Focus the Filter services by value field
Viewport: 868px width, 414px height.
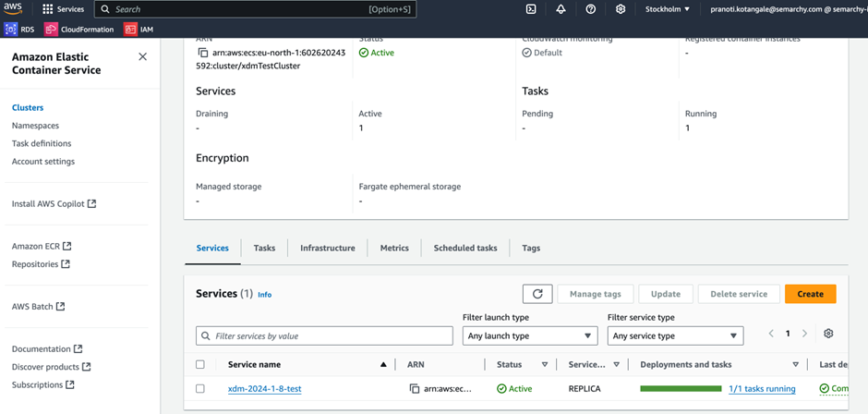pyautogui.click(x=324, y=335)
